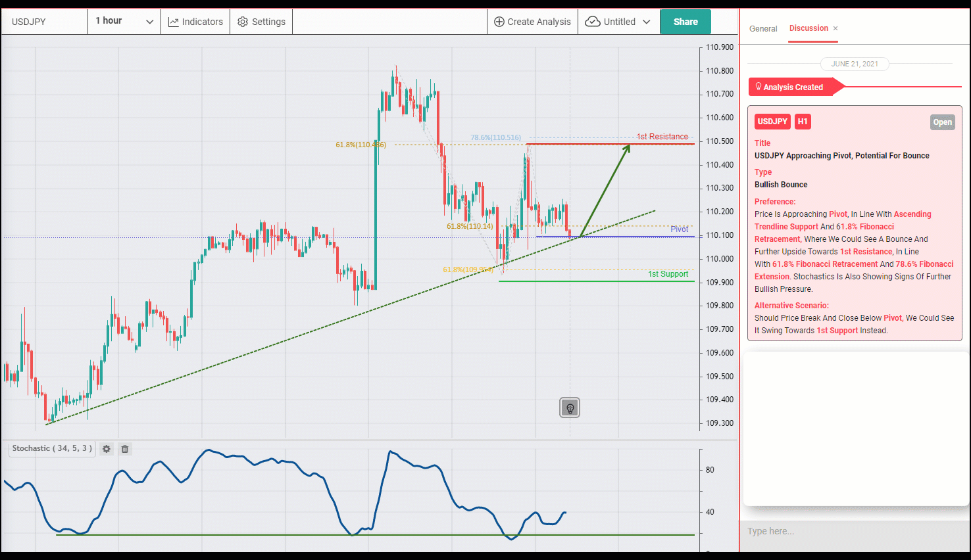Click the lightbulb analysis marker on chart

[570, 408]
